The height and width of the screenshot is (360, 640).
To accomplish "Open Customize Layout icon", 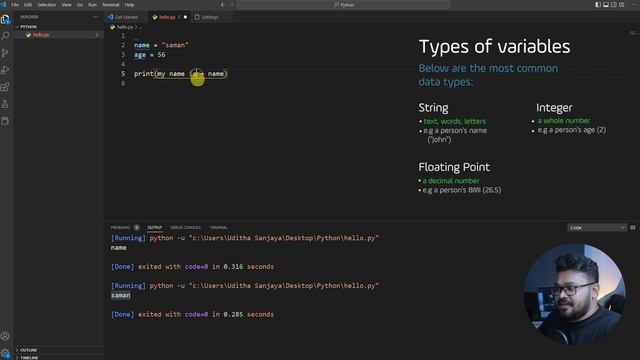I will (622, 4).
